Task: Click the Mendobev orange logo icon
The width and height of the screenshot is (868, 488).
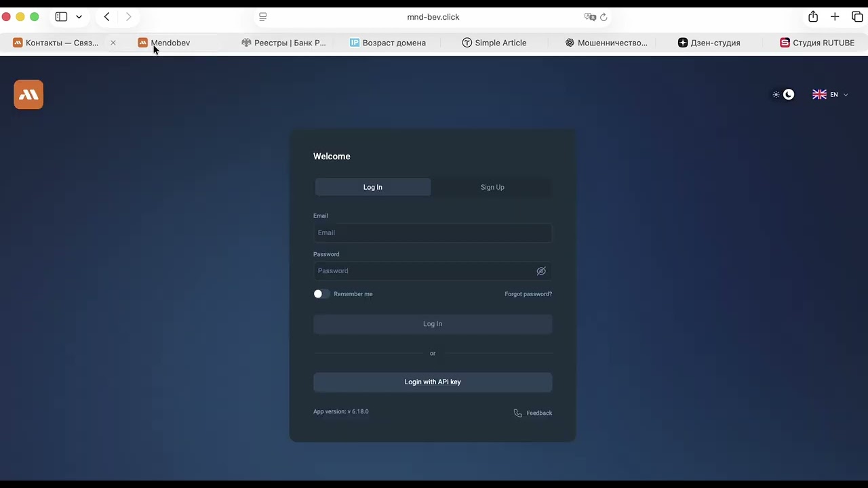Action: [28, 95]
